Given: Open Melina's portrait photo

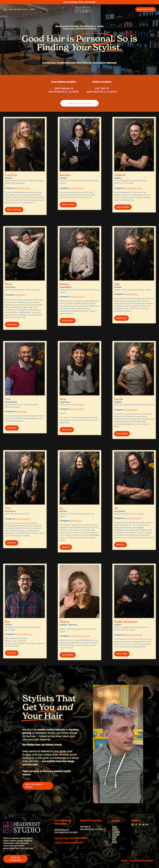Looking at the screenshot, I should tap(79, 591).
